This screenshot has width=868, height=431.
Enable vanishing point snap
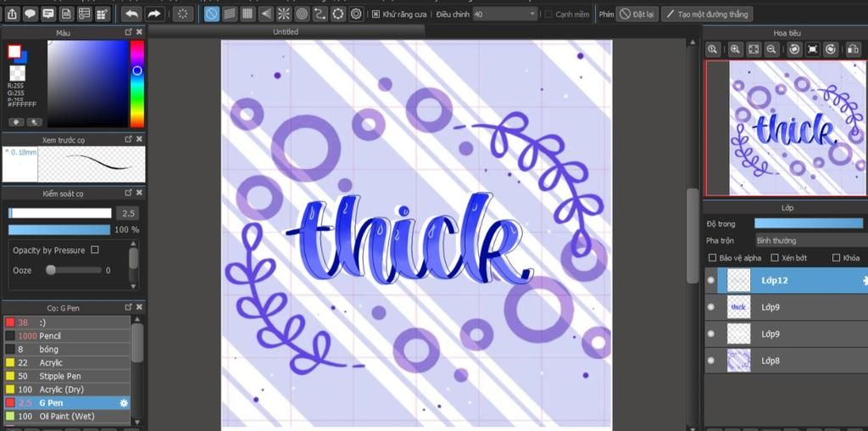click(x=265, y=14)
